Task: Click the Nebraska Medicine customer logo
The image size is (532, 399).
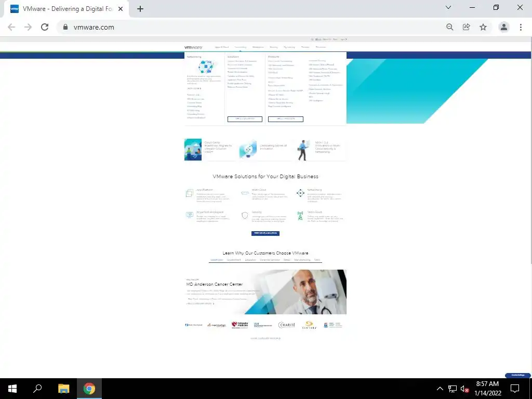Action: (240, 325)
